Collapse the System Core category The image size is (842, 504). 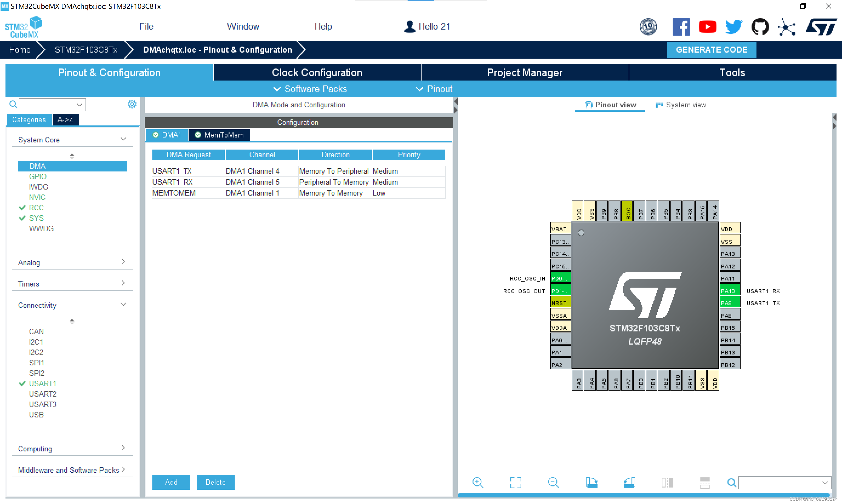coord(123,139)
